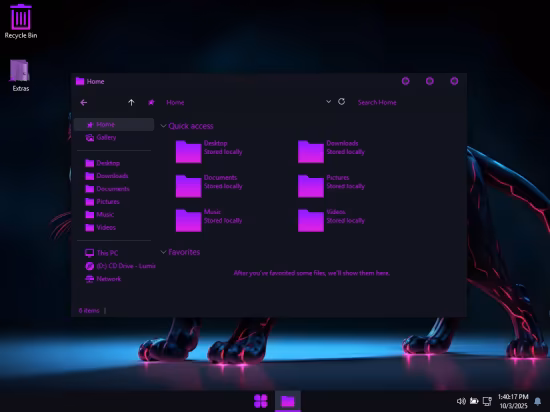550x412 pixels.
Task: Select This PC in the sidebar
Action: (114, 253)
